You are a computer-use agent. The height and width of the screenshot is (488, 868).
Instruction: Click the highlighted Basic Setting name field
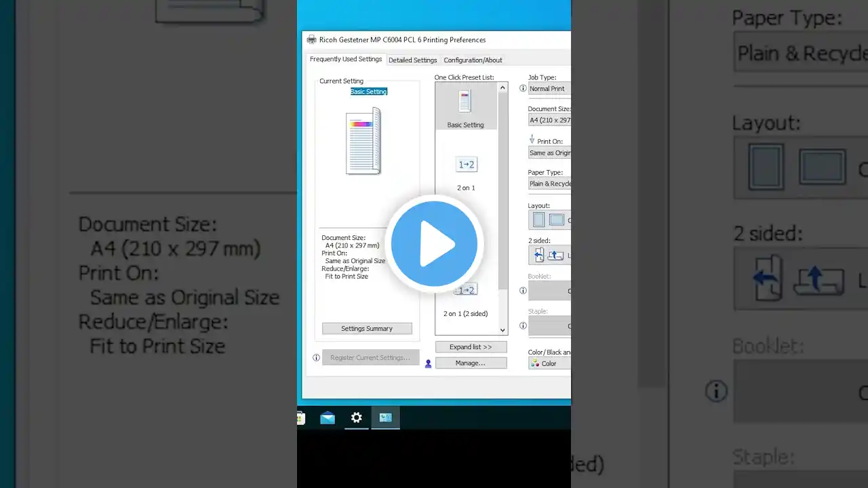click(x=369, y=91)
